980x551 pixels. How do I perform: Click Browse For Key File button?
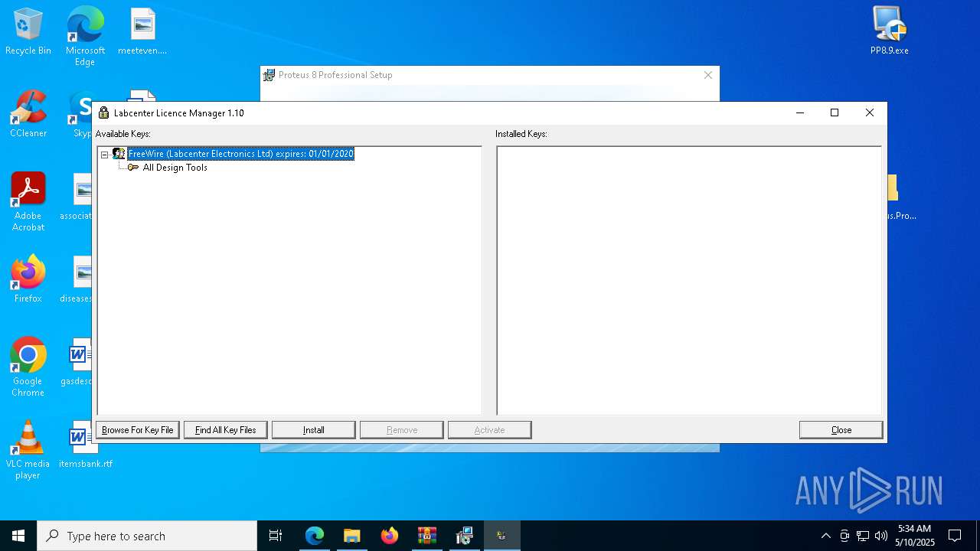[138, 430]
